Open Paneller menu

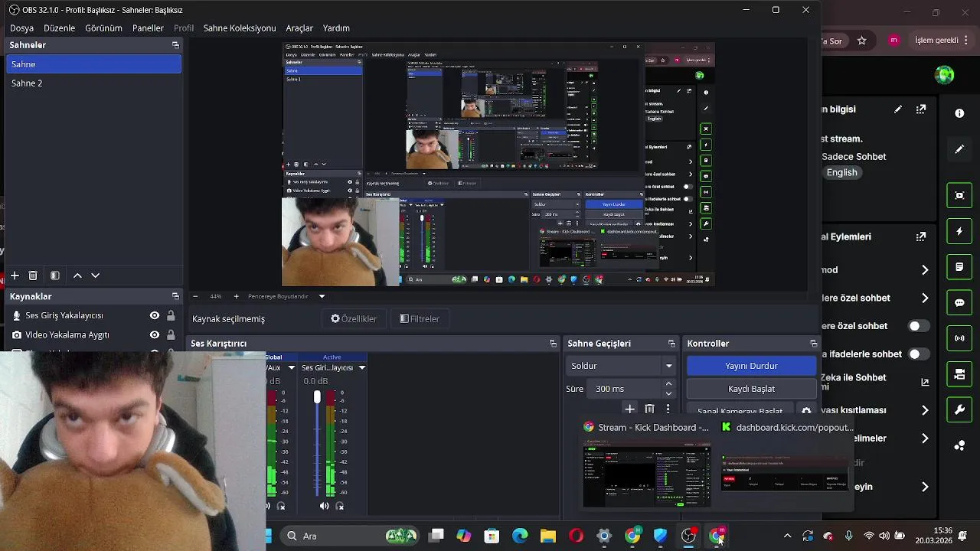click(x=148, y=28)
